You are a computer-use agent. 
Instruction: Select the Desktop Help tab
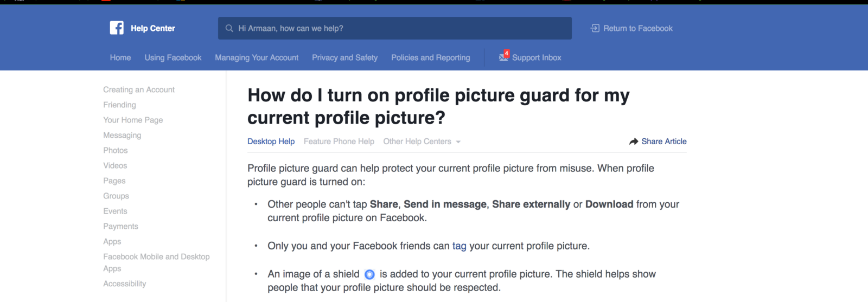(271, 142)
